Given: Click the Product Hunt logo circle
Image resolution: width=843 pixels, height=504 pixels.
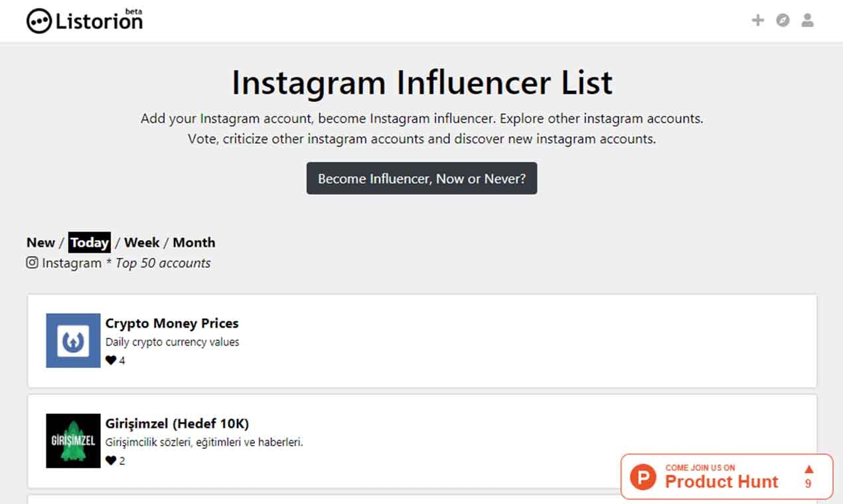Looking at the screenshot, I should coord(643,477).
